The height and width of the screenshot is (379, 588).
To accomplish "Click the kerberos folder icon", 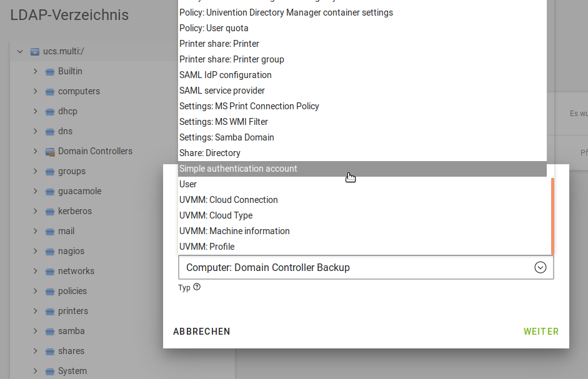I will (x=50, y=212).
